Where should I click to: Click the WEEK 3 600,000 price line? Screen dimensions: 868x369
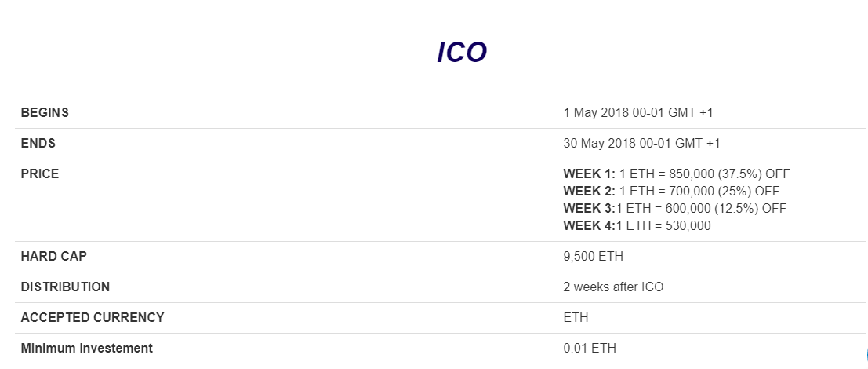[675, 208]
